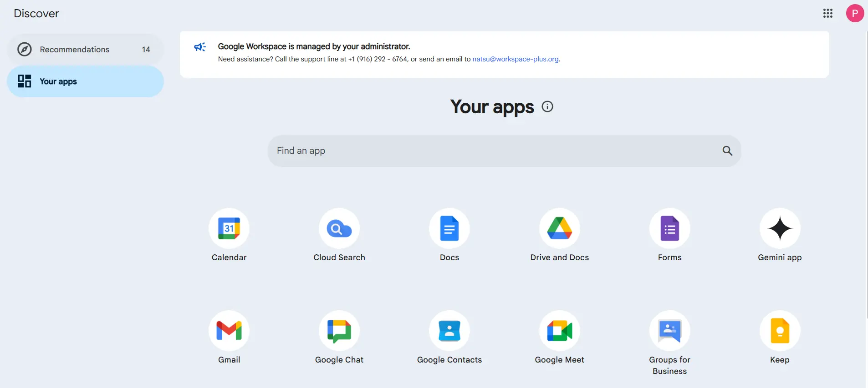The width and height of the screenshot is (868, 388).
Task: Open the Drive and Docs icon
Action: pyautogui.click(x=560, y=228)
